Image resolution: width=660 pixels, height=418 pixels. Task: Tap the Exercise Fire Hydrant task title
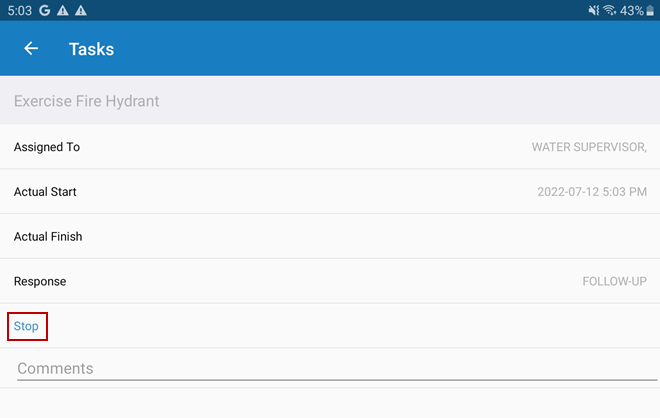tap(87, 101)
